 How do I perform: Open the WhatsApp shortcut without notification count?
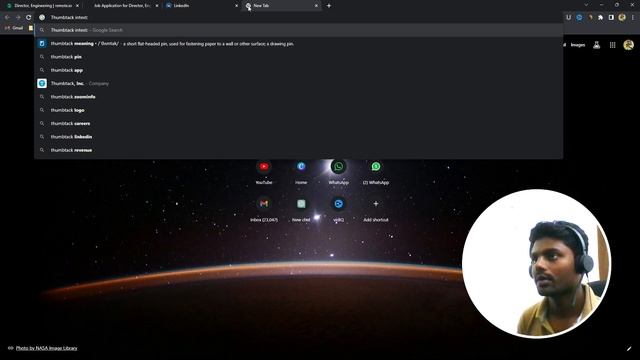point(338,171)
